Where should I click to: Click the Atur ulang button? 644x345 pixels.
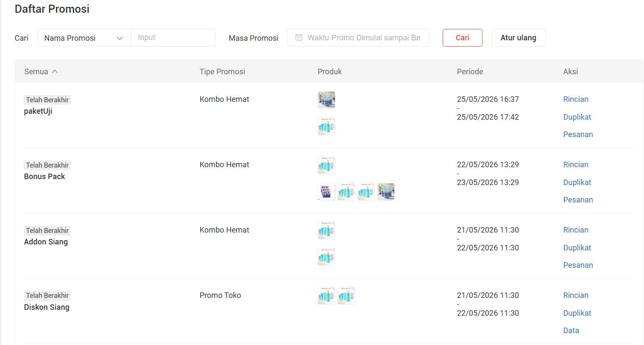pos(518,38)
